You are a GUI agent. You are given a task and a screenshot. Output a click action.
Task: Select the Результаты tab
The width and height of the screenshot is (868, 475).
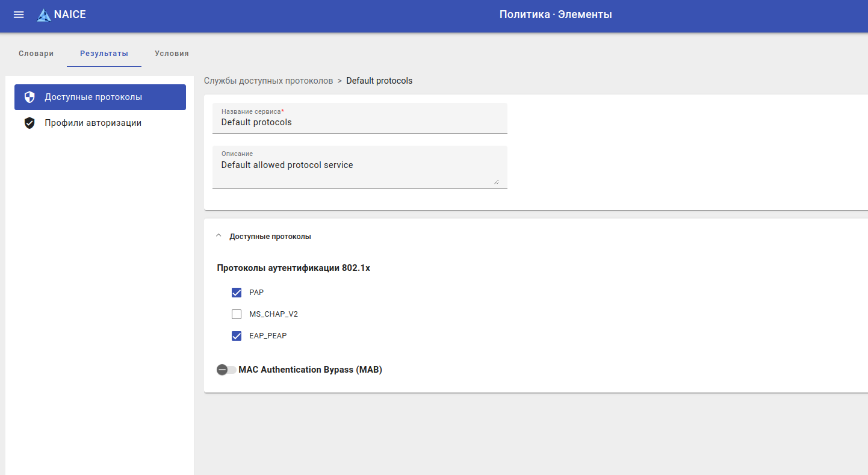104,54
